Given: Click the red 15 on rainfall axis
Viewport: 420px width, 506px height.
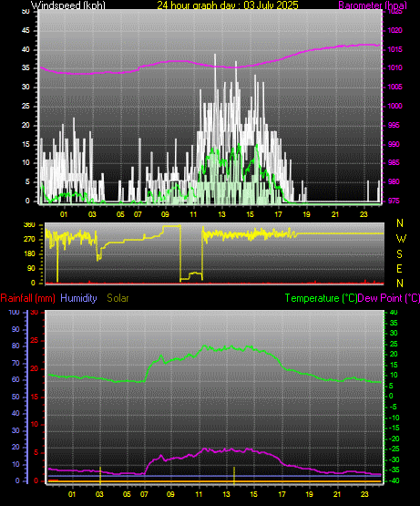Looking at the screenshot, I should 35,397.
